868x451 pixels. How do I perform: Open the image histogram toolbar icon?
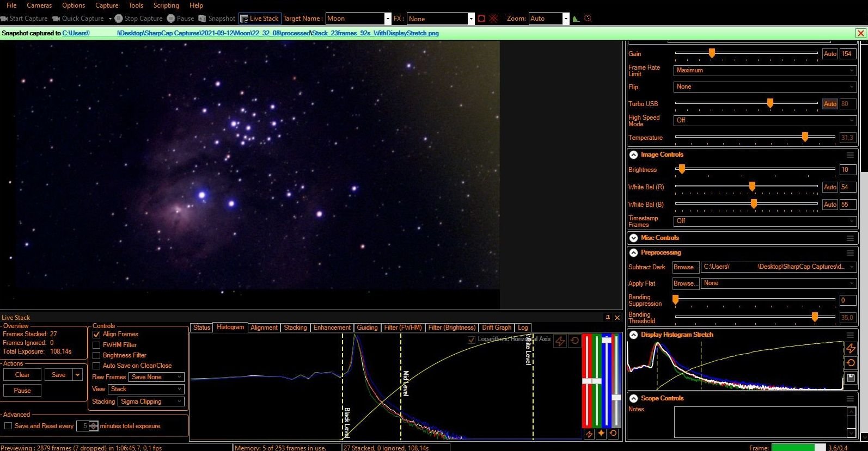click(576, 18)
